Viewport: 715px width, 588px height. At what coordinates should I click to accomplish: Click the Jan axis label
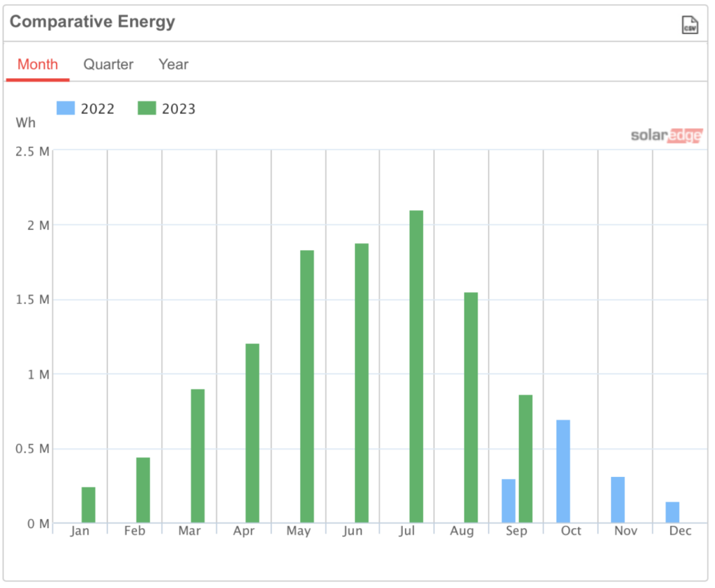tap(80, 530)
